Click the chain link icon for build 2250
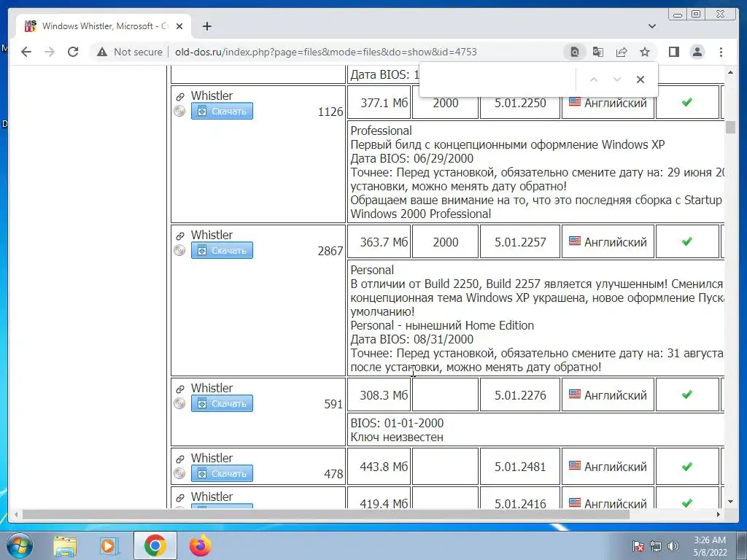The height and width of the screenshot is (560, 747). (x=180, y=97)
